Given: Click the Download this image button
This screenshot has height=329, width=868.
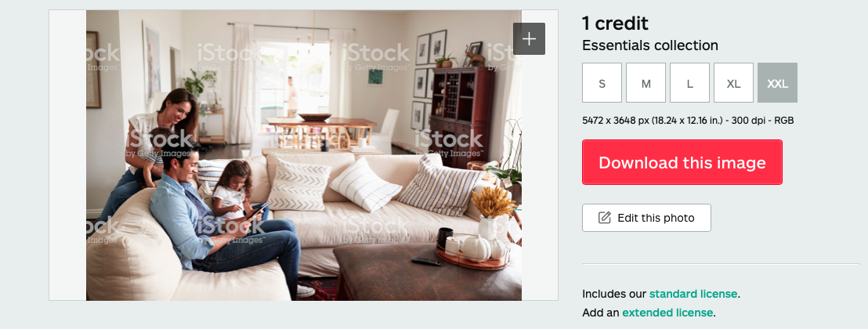Looking at the screenshot, I should 682,162.
